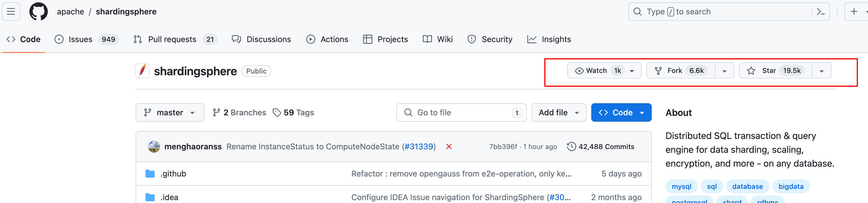Focus the Go to file field
This screenshot has width=868, height=203.
[461, 113]
